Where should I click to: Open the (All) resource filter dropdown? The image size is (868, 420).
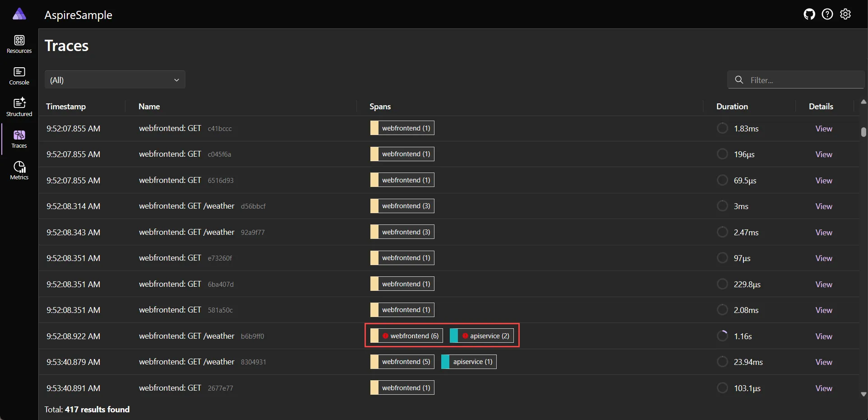[115, 80]
